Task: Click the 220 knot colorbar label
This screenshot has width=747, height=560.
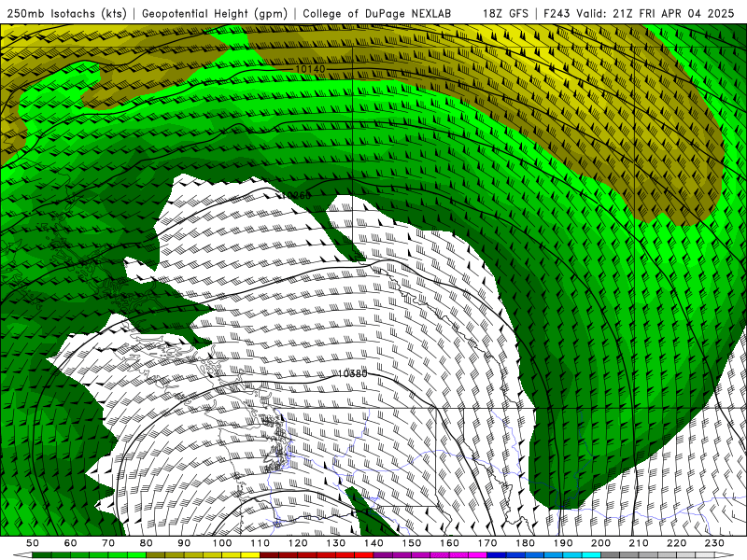Action: [676, 543]
